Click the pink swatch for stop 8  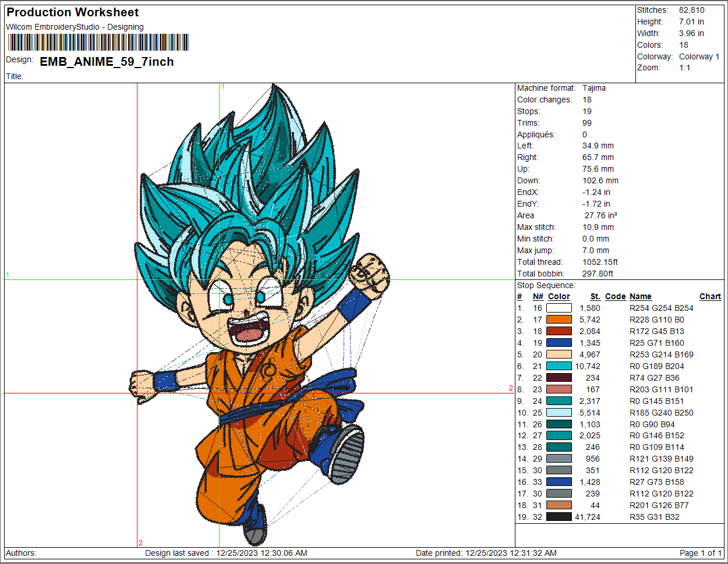coord(559,389)
